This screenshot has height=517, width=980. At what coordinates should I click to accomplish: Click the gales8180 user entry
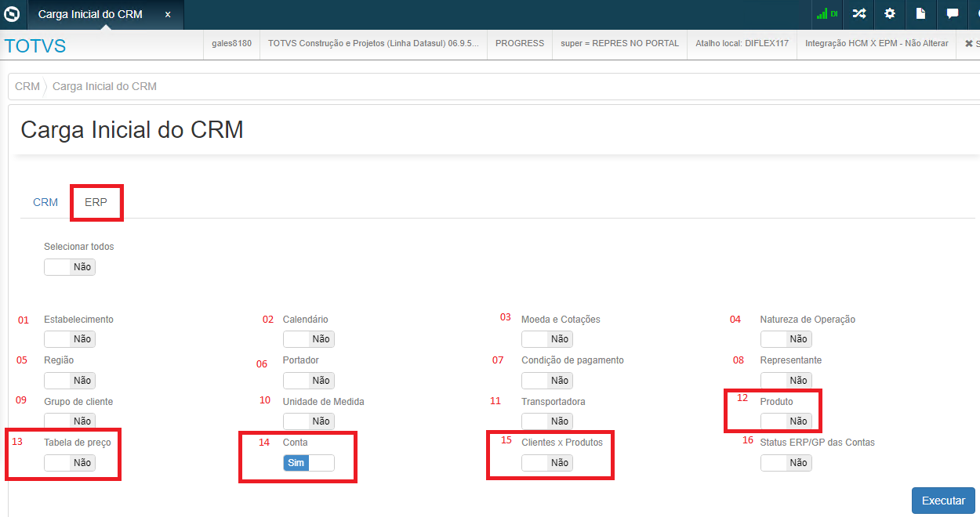click(x=231, y=44)
